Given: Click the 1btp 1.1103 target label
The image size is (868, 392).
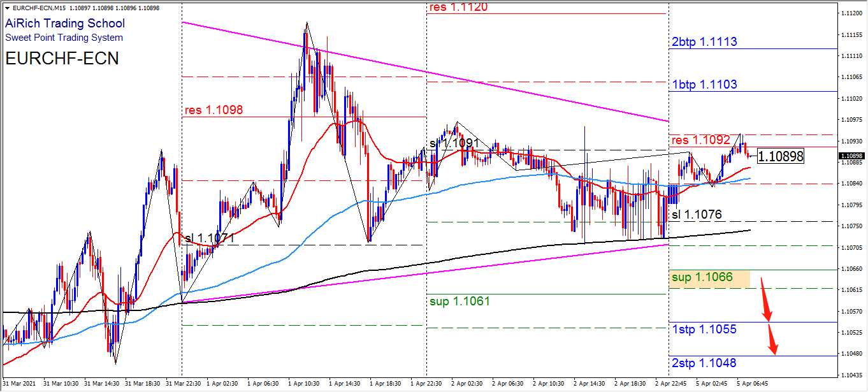Looking at the screenshot, I should 704,85.
